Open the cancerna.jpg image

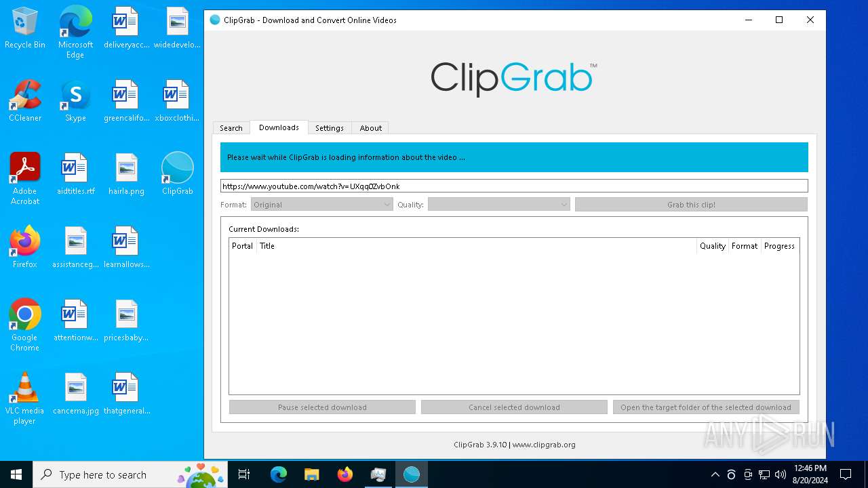(x=75, y=394)
